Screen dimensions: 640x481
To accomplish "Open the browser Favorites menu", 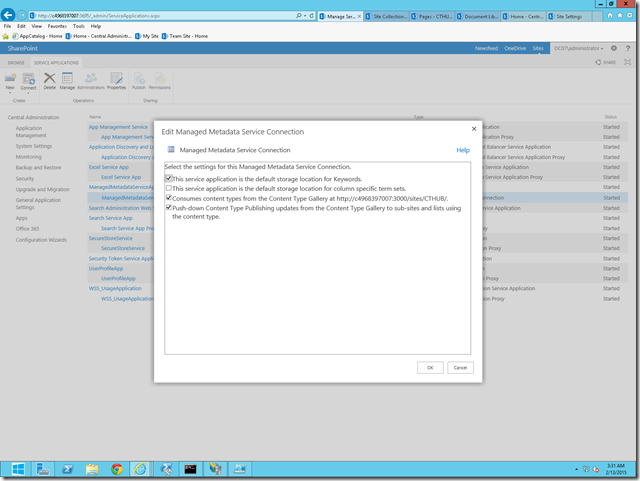I will click(57, 26).
